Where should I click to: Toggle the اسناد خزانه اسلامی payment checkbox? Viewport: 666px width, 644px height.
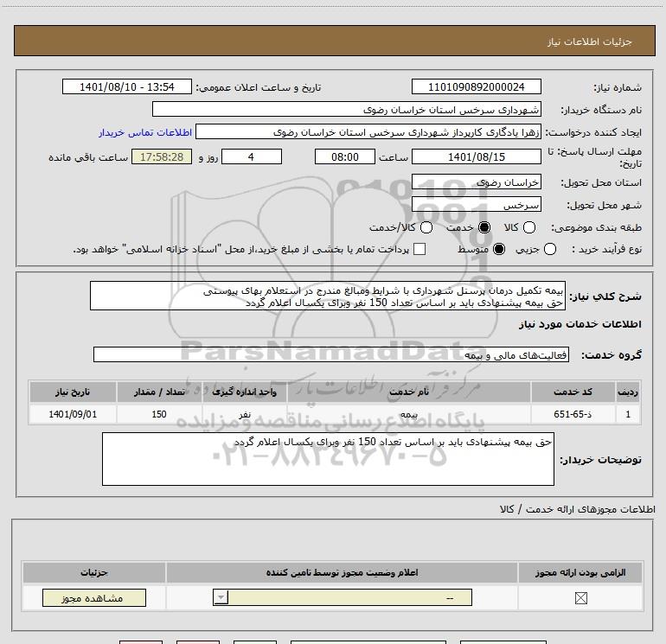click(419, 249)
